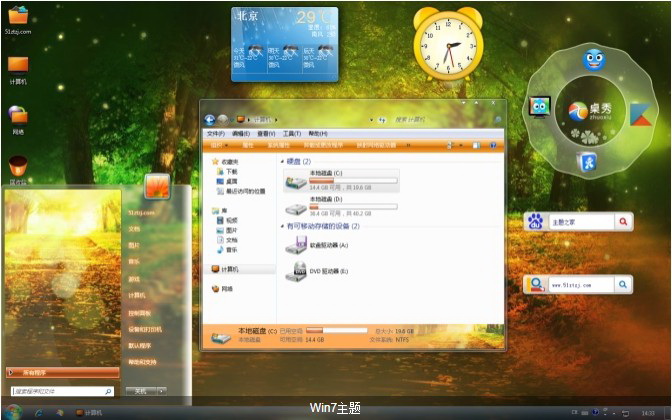The width and height of the screenshot is (672, 420).
Task: Click the Baidu widget text field
Action: (x=581, y=222)
